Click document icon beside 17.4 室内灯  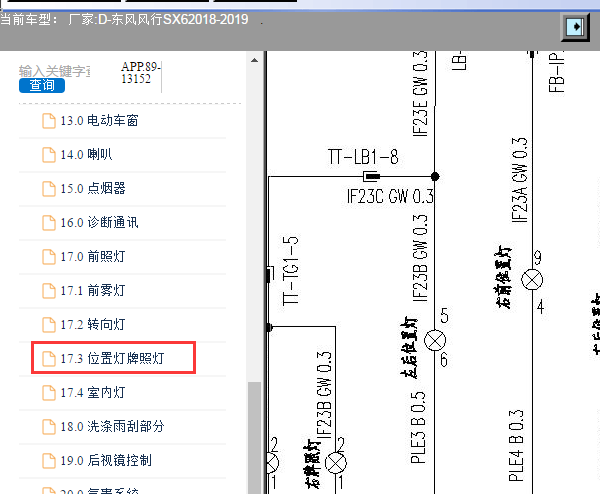click(49, 393)
